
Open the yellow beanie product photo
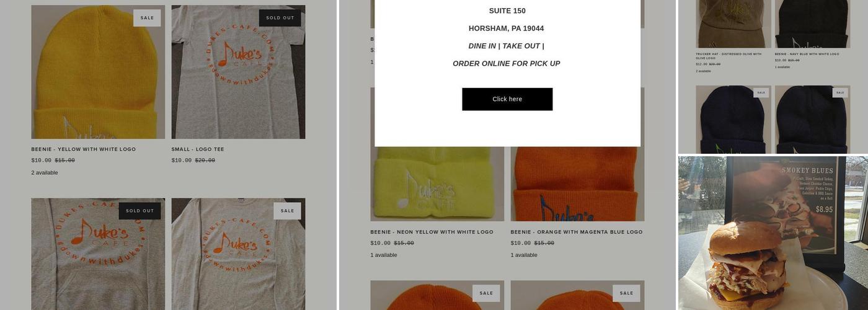click(98, 72)
